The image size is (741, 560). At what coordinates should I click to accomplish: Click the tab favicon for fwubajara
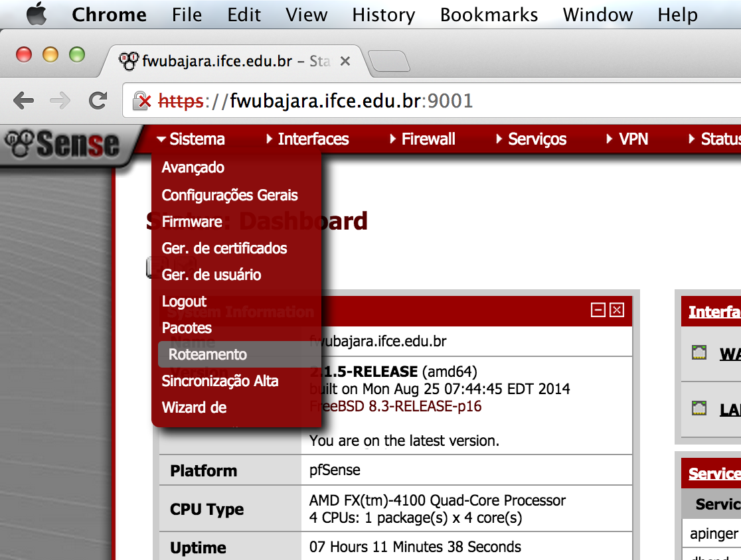(128, 62)
